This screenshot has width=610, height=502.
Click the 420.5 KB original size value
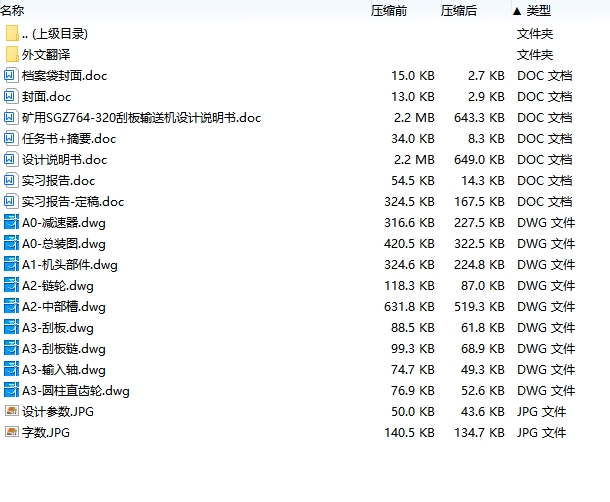click(409, 244)
